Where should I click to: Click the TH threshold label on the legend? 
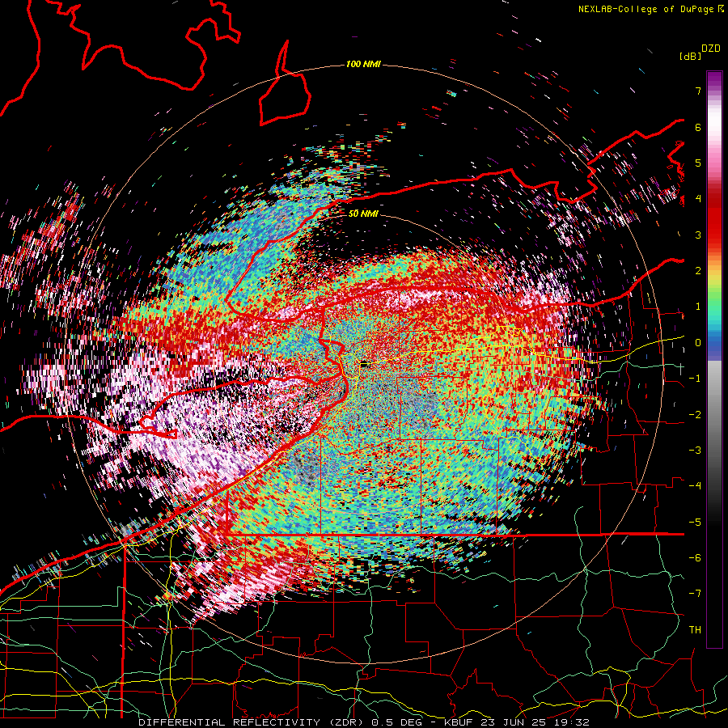(x=695, y=630)
